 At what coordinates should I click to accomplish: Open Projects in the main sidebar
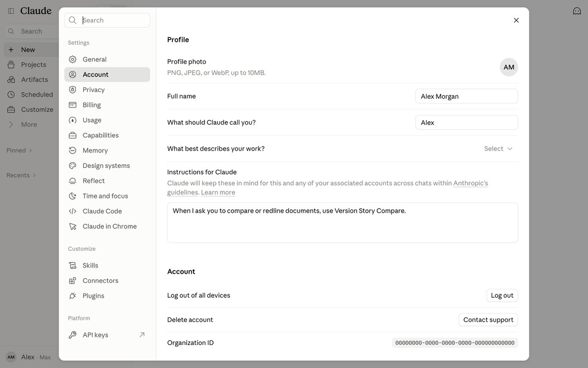tap(32, 64)
